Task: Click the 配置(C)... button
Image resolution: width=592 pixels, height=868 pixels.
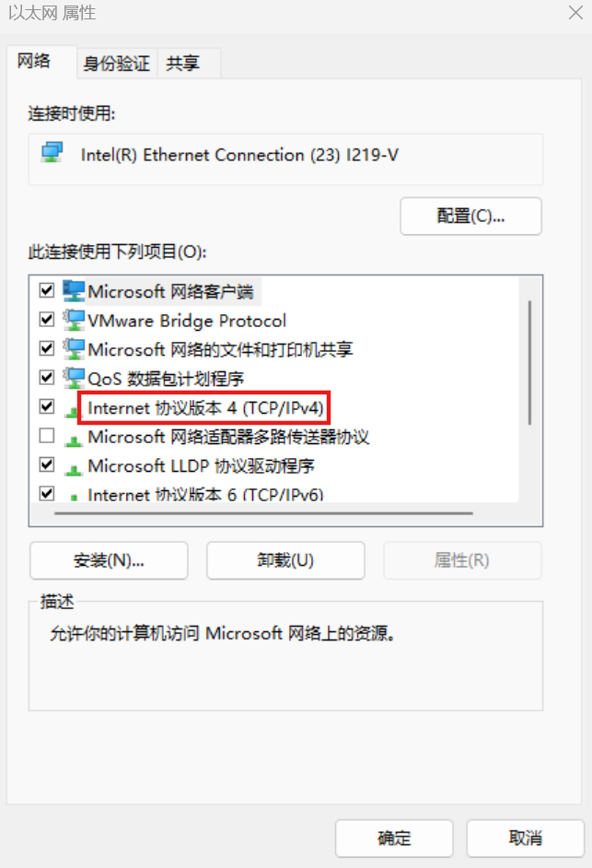Action: [470, 216]
